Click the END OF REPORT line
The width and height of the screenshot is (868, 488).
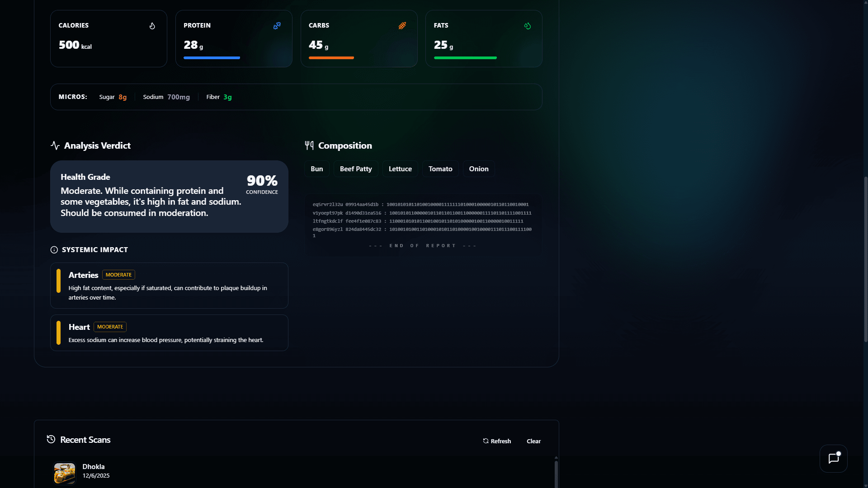[423, 246]
